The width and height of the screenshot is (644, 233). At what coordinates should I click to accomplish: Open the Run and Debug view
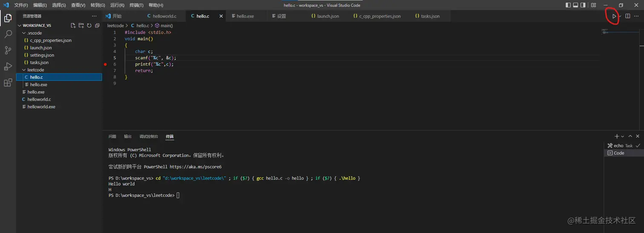click(8, 66)
